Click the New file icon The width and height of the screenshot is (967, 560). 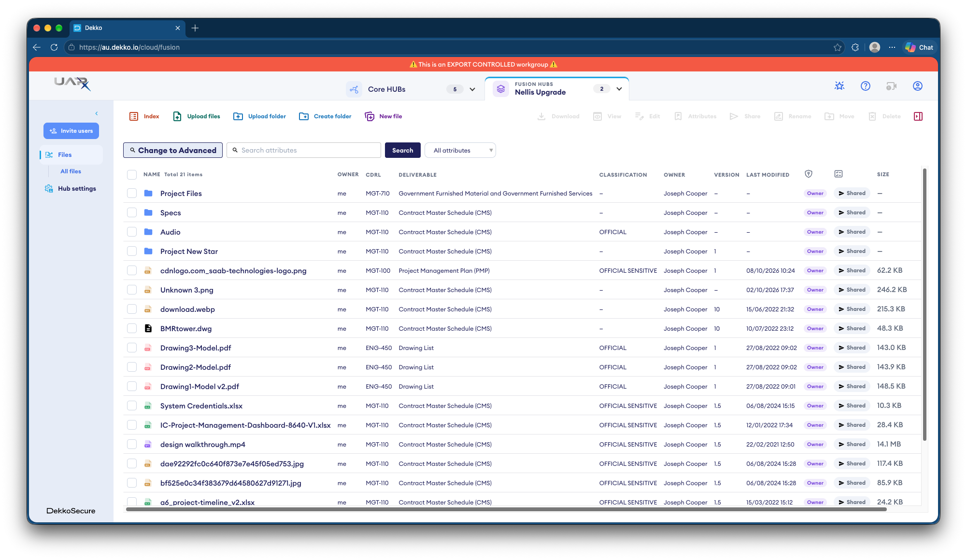click(370, 116)
